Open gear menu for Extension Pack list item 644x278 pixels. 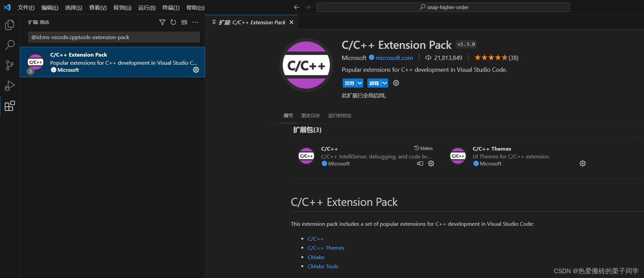(196, 70)
